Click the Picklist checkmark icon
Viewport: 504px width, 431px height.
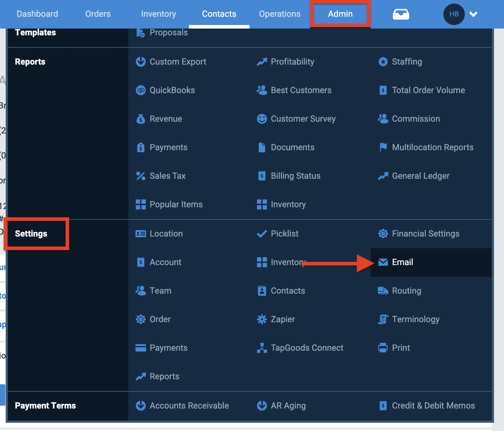click(262, 234)
